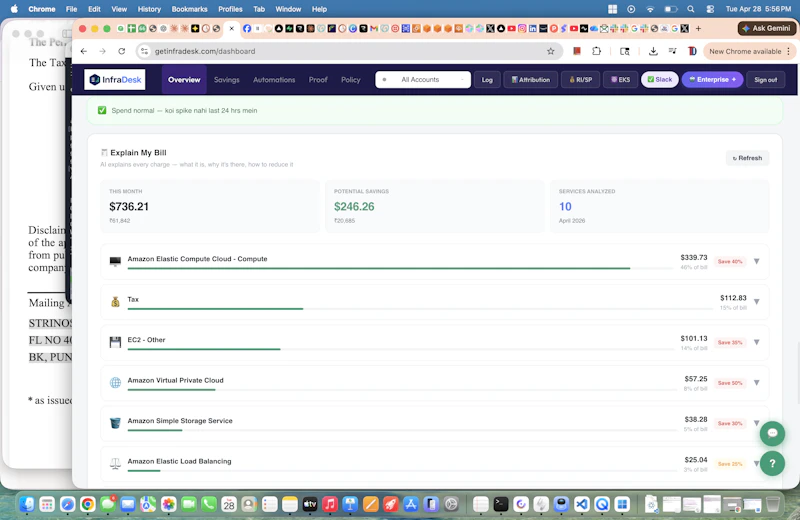Switch to the Savings tab
Image resolution: width=800 pixels, height=520 pixels.
(227, 80)
